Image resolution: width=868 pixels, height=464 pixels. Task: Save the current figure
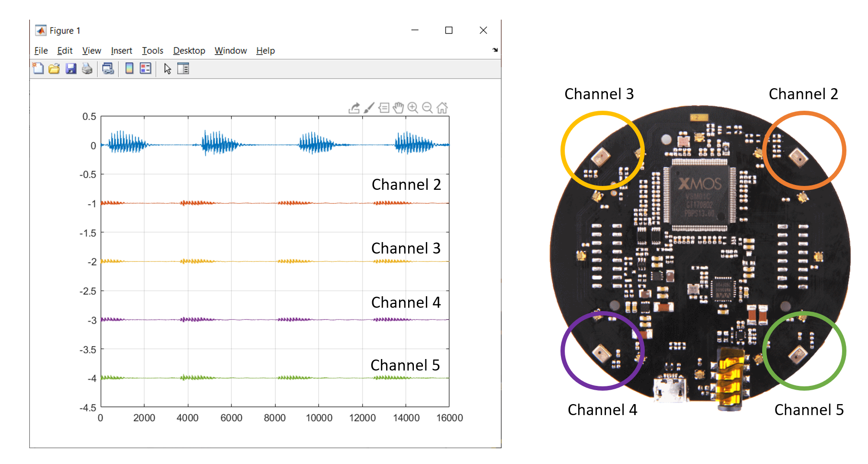click(x=70, y=69)
